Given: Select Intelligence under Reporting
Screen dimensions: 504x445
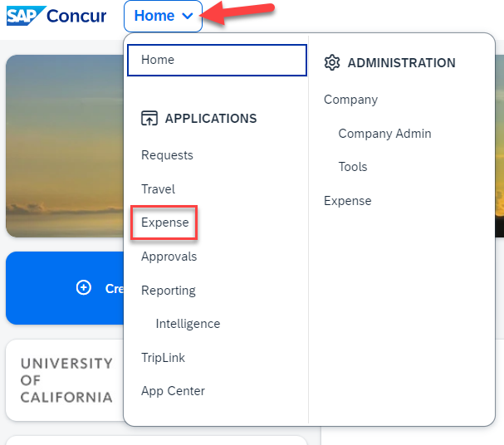Looking at the screenshot, I should pos(188,324).
